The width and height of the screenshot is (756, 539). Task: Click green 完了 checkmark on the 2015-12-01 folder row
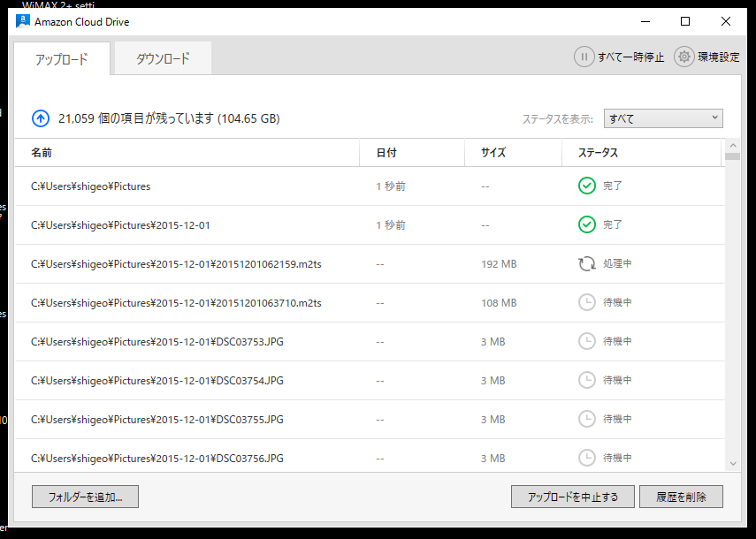click(587, 225)
